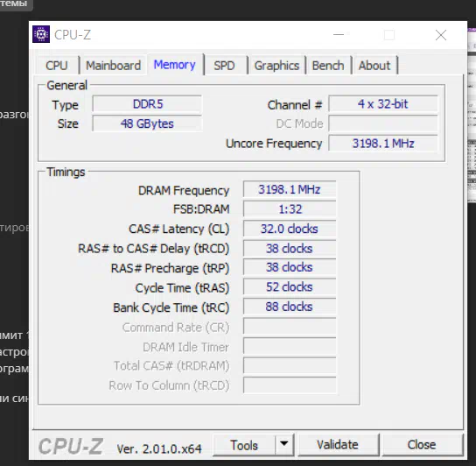
Task: Click the empty DC Mode field
Action: coord(383,124)
